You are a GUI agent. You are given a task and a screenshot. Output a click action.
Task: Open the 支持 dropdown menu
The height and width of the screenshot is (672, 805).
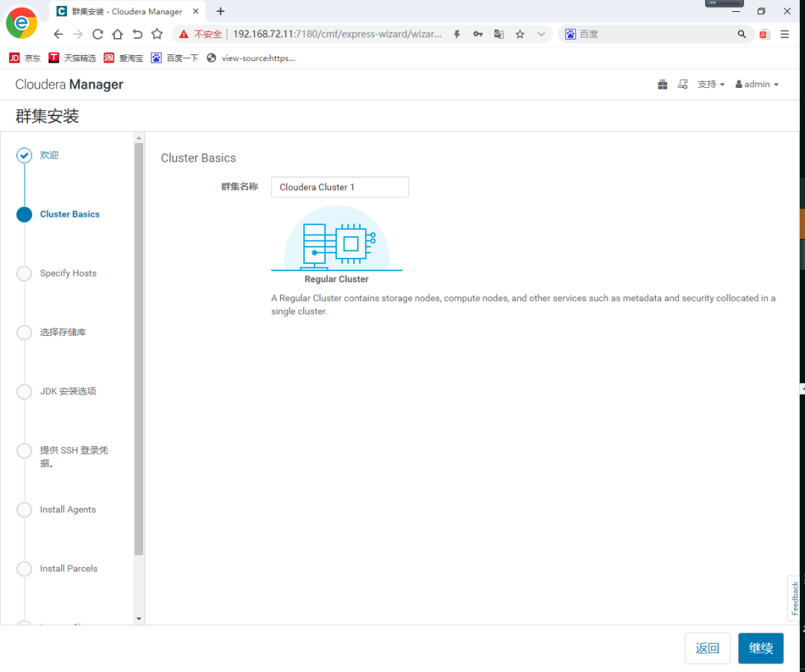click(x=711, y=84)
